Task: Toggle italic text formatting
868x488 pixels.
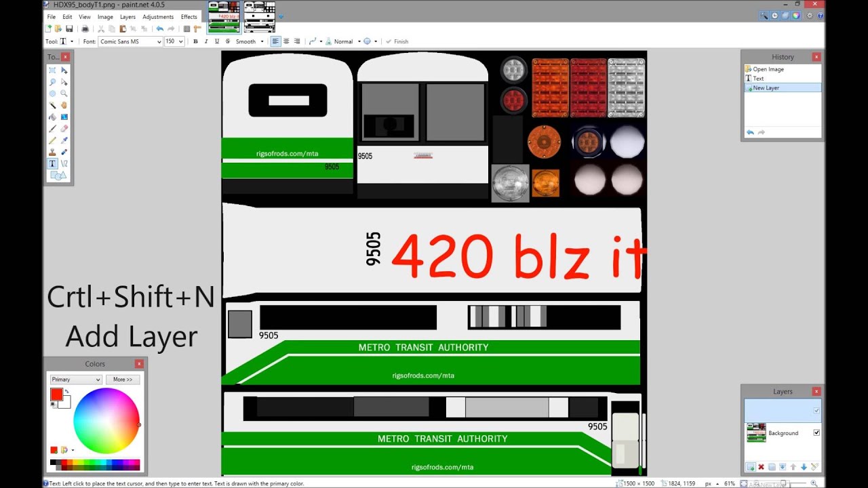Action: point(206,41)
